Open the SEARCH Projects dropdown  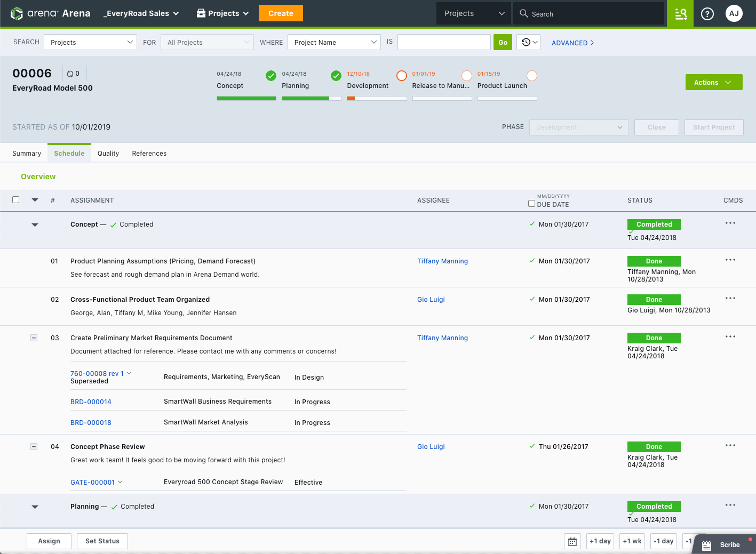click(91, 42)
